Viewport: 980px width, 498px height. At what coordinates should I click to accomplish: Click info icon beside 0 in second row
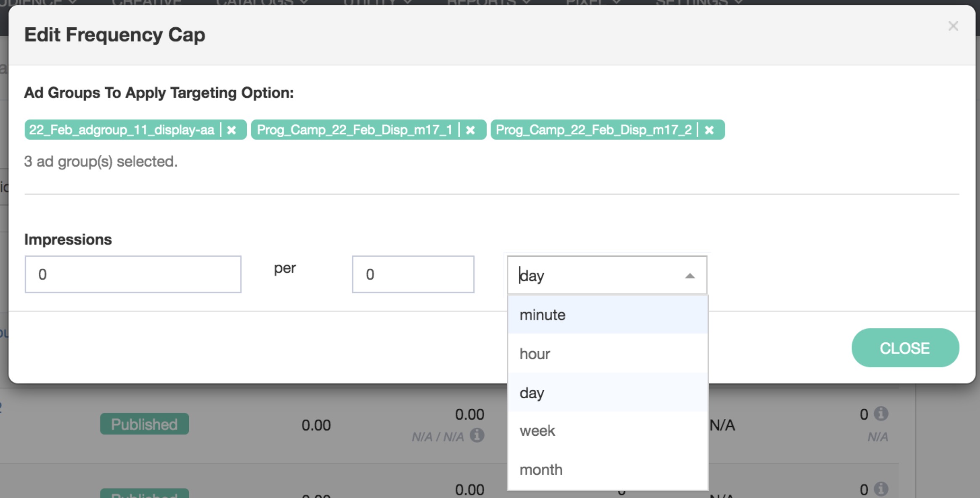[x=881, y=489]
